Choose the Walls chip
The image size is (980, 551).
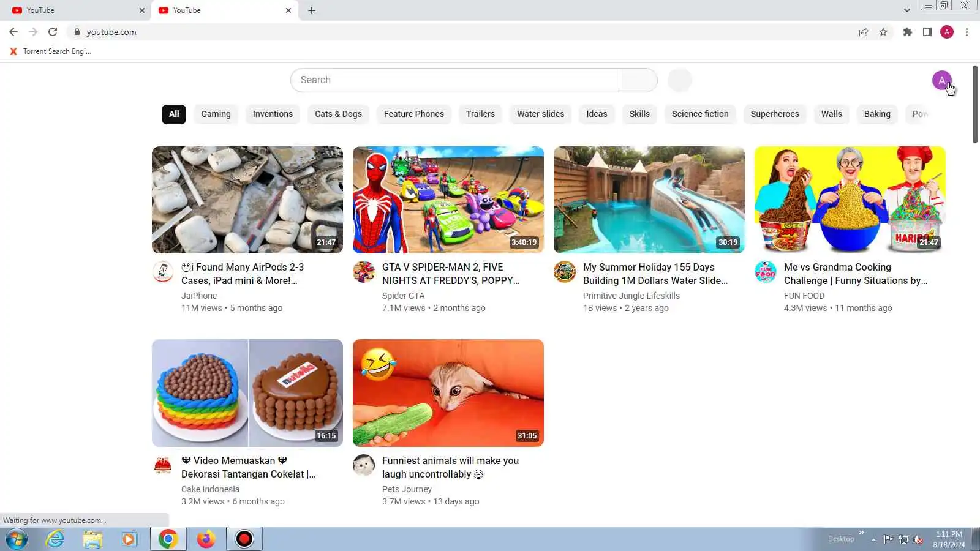coord(832,114)
